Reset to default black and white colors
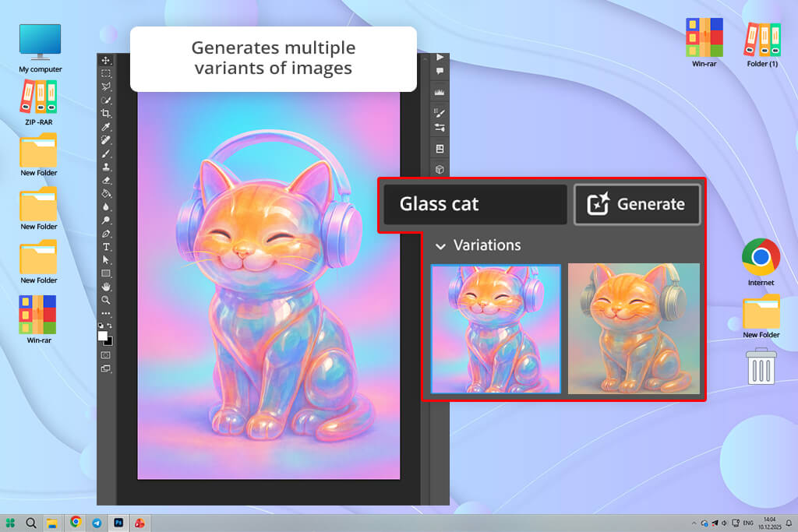The width and height of the screenshot is (798, 532). [101, 326]
